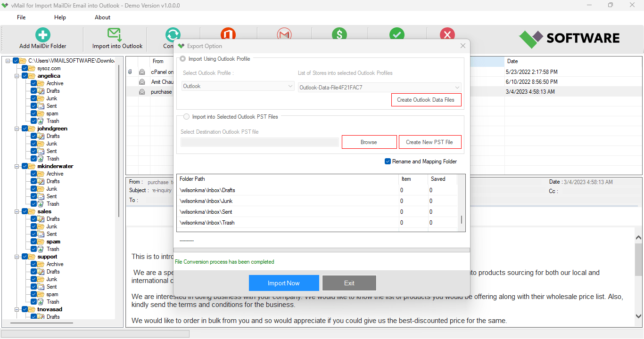This screenshot has width=644, height=339.
Task: Click the Sent folder icon under johndgreen
Action: (x=41, y=151)
